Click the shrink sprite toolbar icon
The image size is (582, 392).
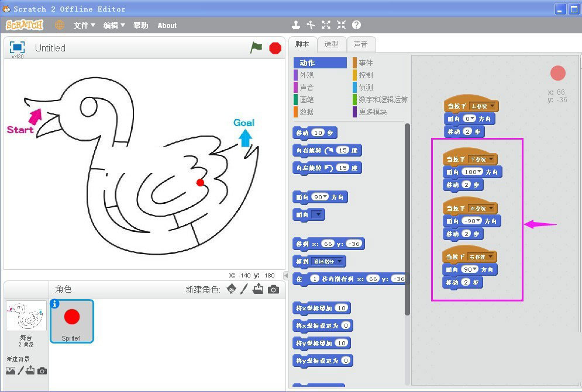click(342, 25)
